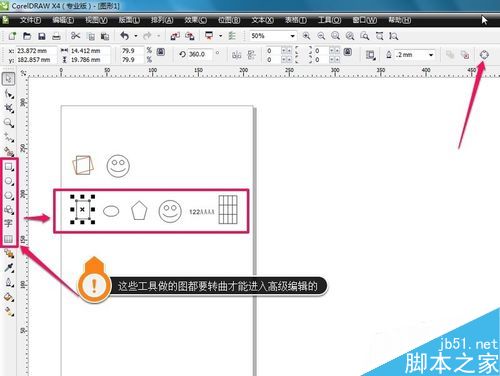
Task: Toggle round corners together lock
Action: point(348,52)
